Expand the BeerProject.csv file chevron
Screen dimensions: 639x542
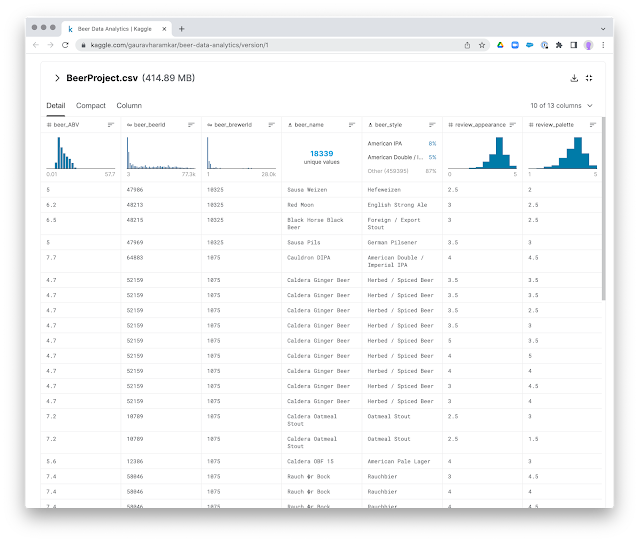coord(57,78)
